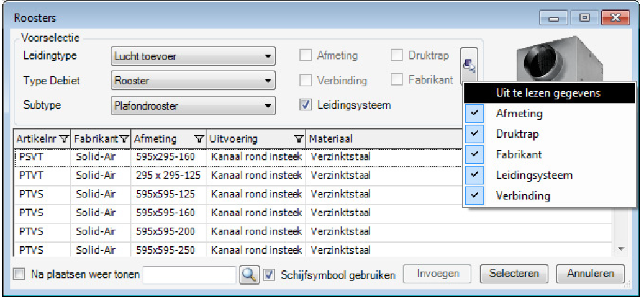Select size cell 595x595-125
Screen dimensions: 644x299
[168, 194]
